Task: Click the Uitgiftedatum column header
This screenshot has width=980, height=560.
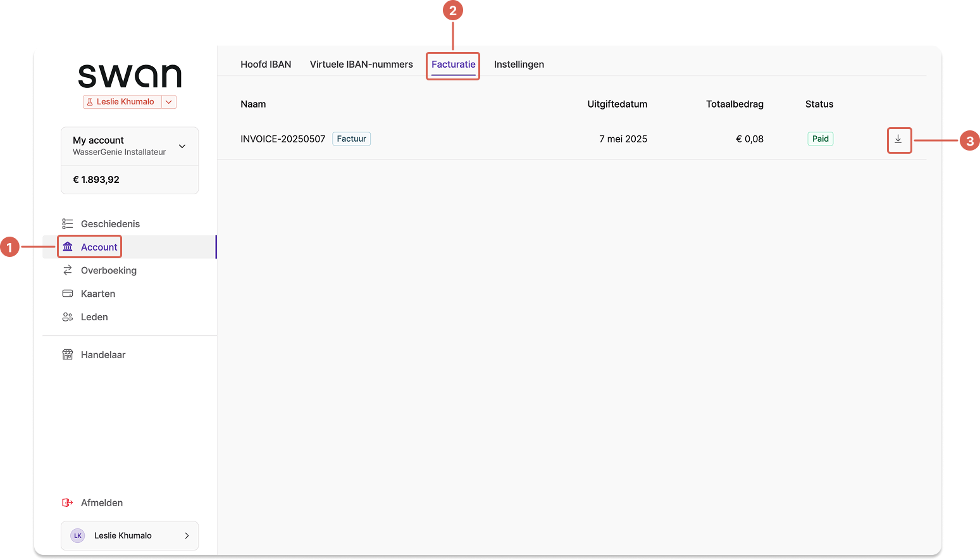Action: point(617,104)
